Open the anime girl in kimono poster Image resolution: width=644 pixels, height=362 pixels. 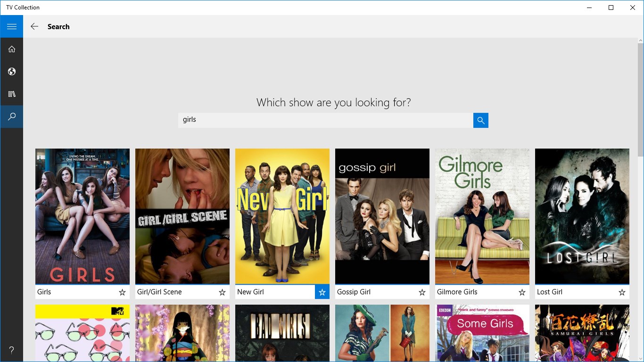tap(182, 333)
